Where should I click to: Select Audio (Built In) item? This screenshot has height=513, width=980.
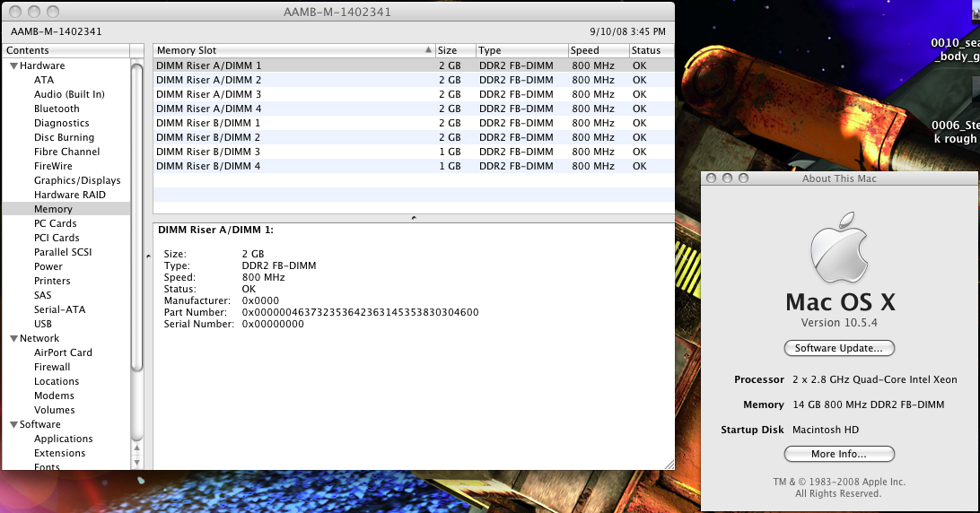coord(69,94)
